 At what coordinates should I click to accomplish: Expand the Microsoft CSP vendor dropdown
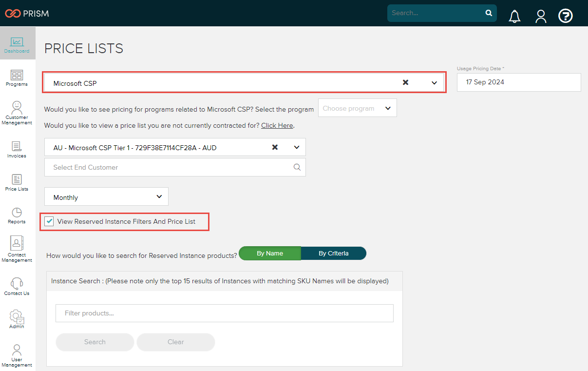[434, 83]
